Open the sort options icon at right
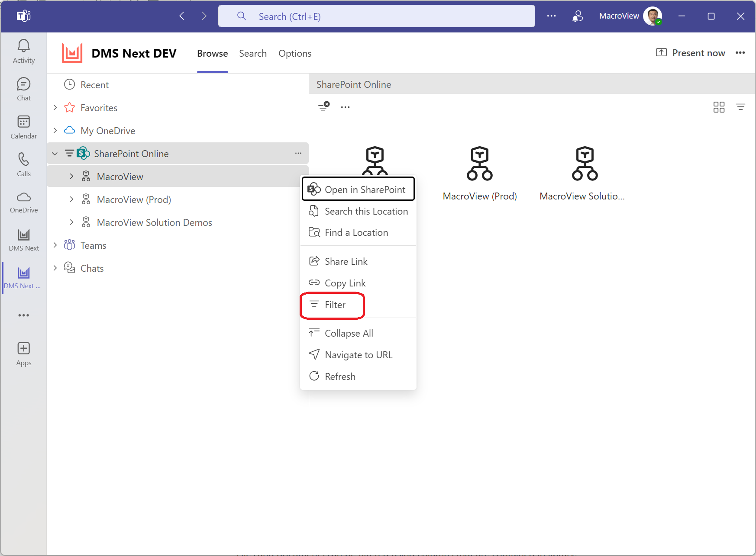The image size is (756, 556). pos(741,107)
